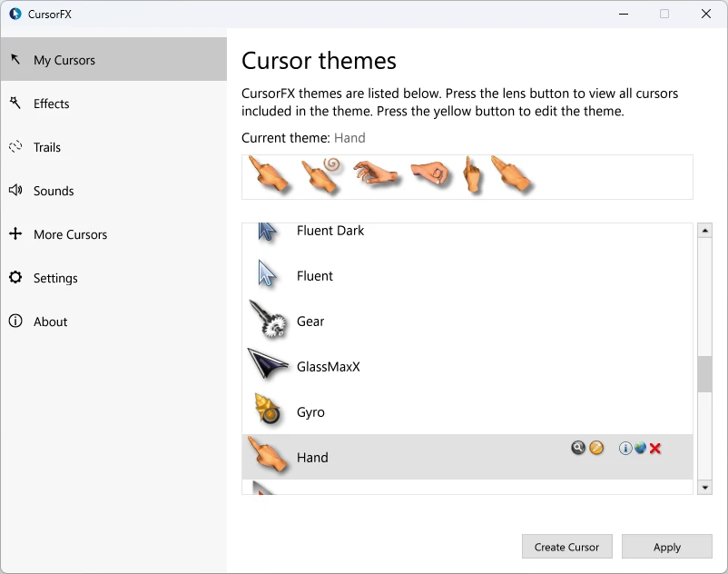The image size is (728, 574).
Task: Select the Gear theme
Action: [x=467, y=322]
